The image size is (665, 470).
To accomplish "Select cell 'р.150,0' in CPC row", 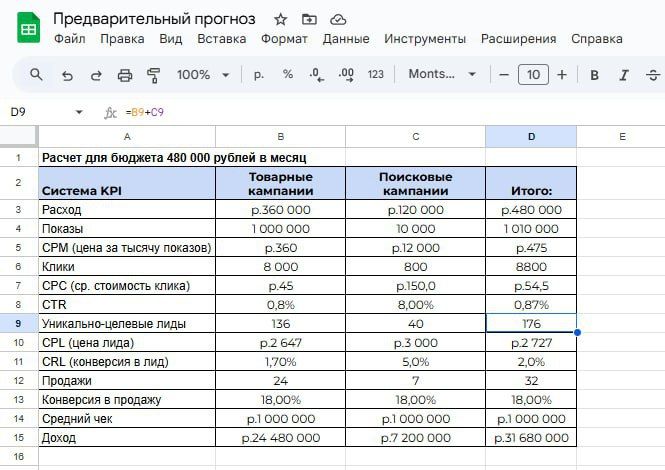I will click(416, 285).
